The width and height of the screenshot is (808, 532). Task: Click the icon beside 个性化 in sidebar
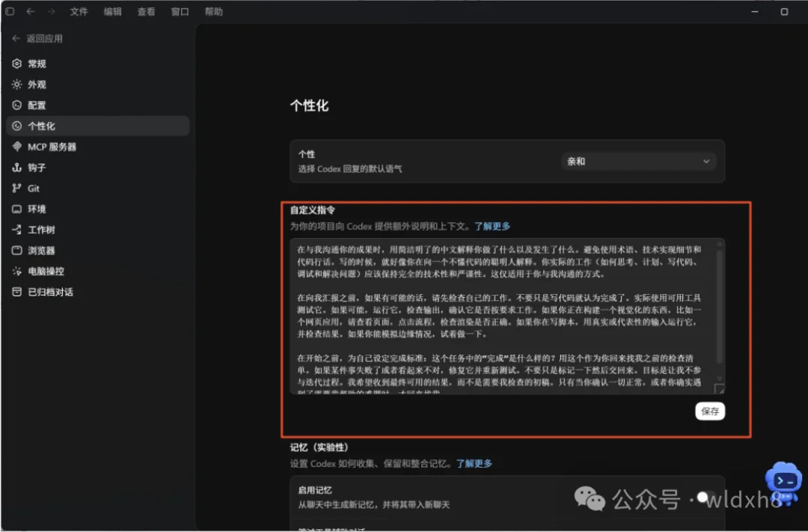17,126
